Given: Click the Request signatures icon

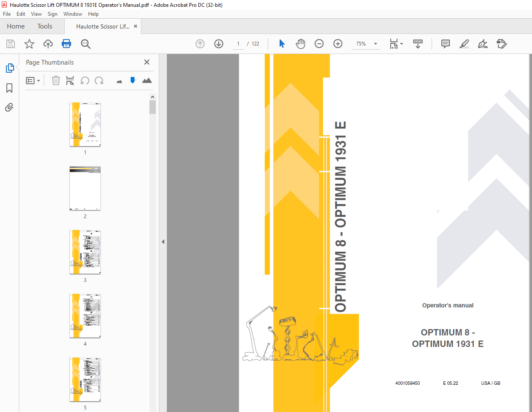Looking at the screenshot, I should (x=501, y=44).
